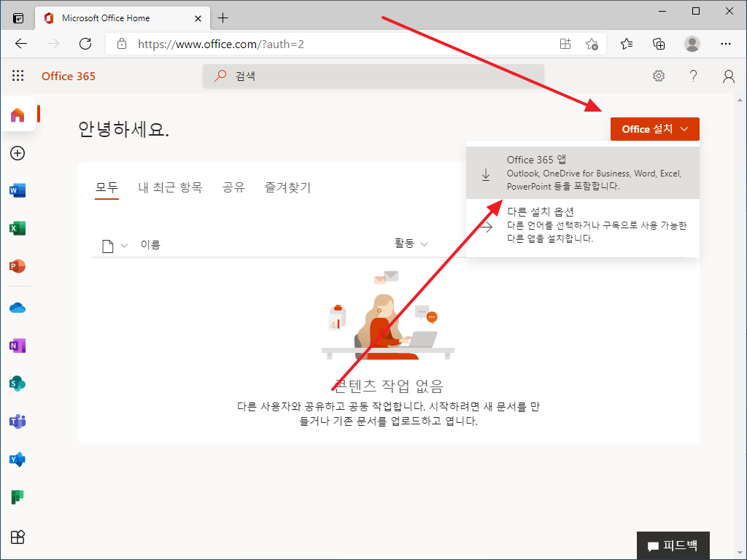Click the browser forward arrow
Screen dimensions: 747x560
coord(53,44)
